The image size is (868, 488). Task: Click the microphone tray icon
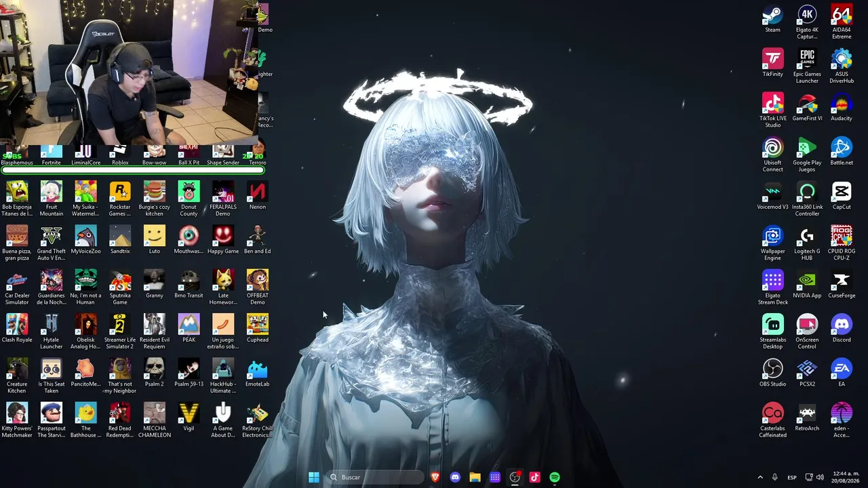[774, 477]
